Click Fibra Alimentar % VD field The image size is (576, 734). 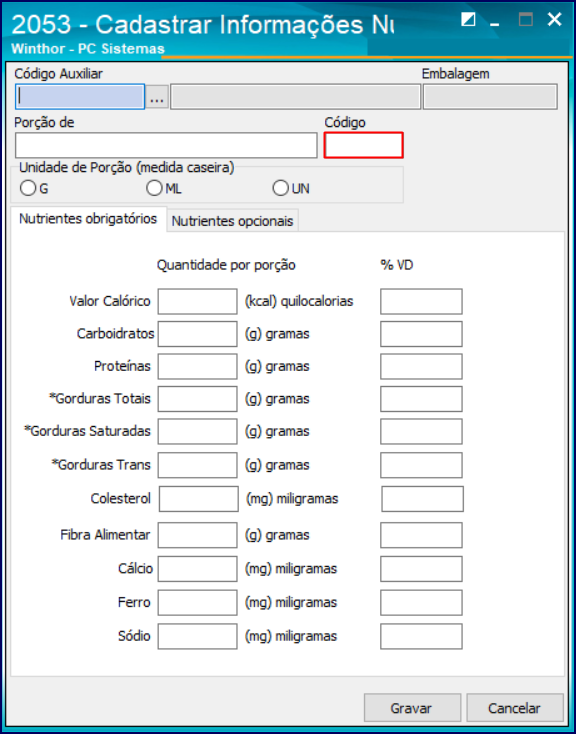[x=421, y=535]
